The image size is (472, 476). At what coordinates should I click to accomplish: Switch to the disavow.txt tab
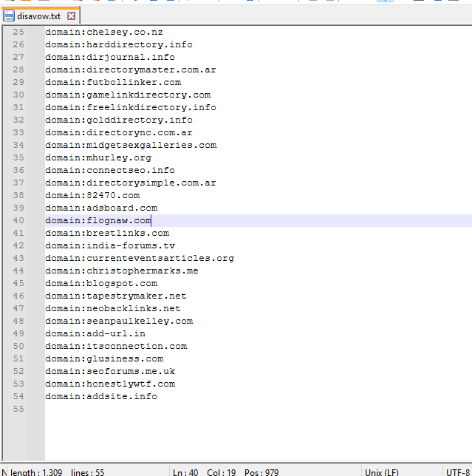coord(39,16)
